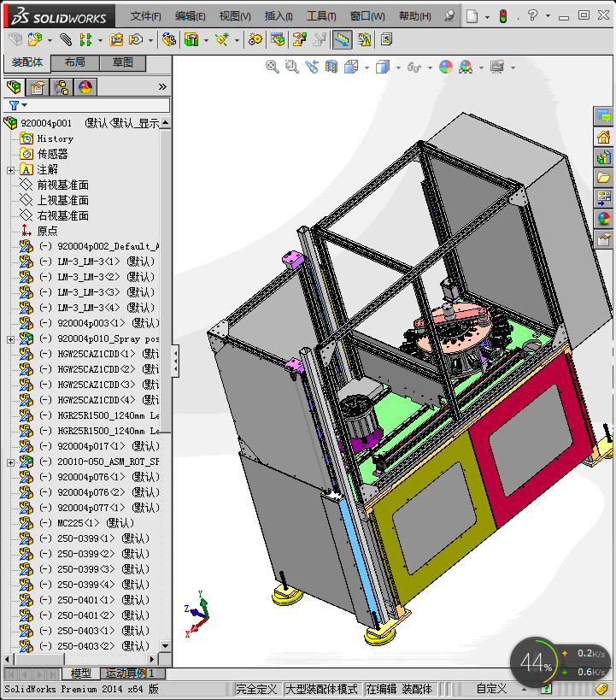Click the 大型装配体模式 status field
Viewport: 616px width, 700px height.
[x=321, y=689]
